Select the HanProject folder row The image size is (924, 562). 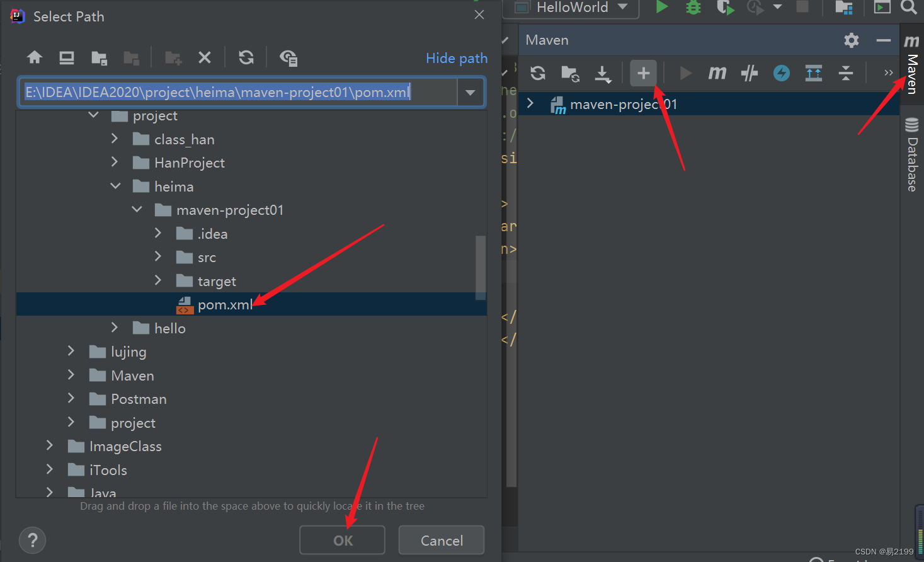coord(251,163)
